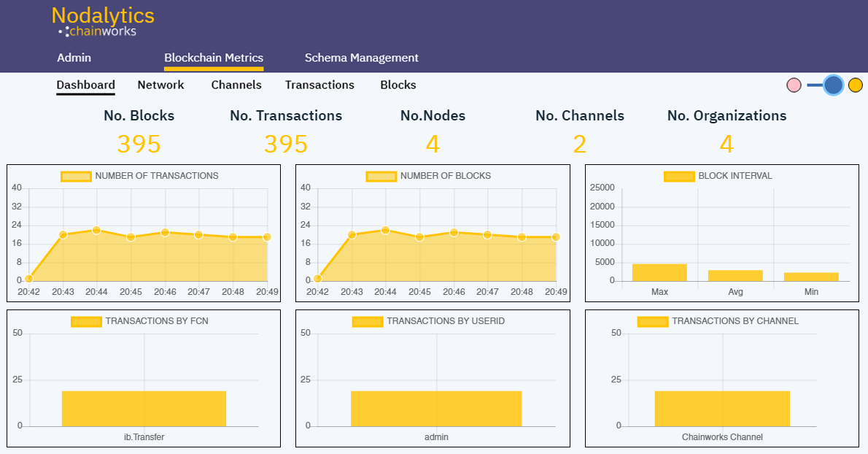This screenshot has height=454, width=868.
Task: Open the Admin menu tab
Action: pos(74,58)
